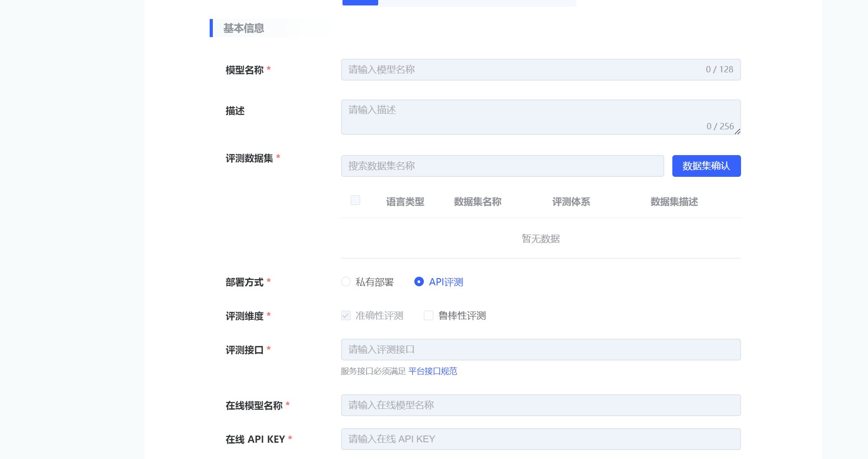
Task: Select the 私有部署 radio option
Action: 346,282
